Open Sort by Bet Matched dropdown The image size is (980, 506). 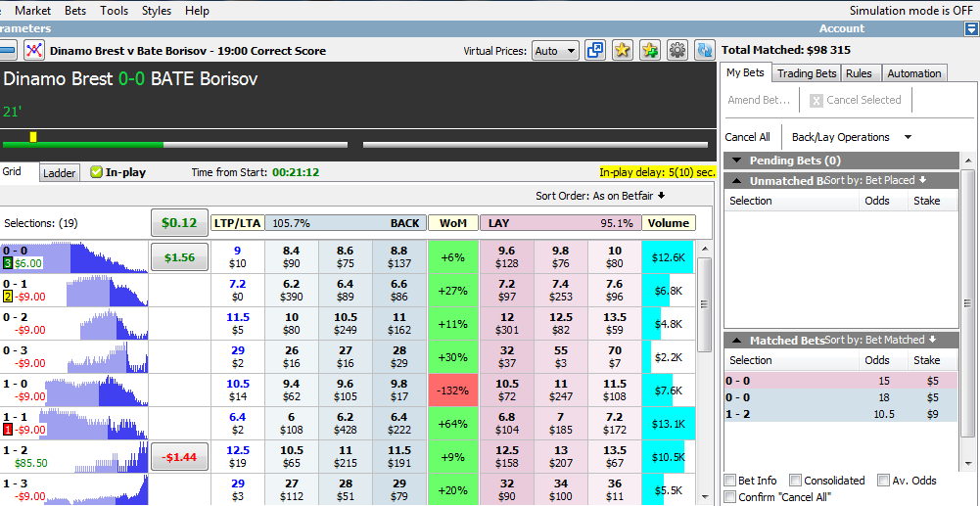click(880, 340)
